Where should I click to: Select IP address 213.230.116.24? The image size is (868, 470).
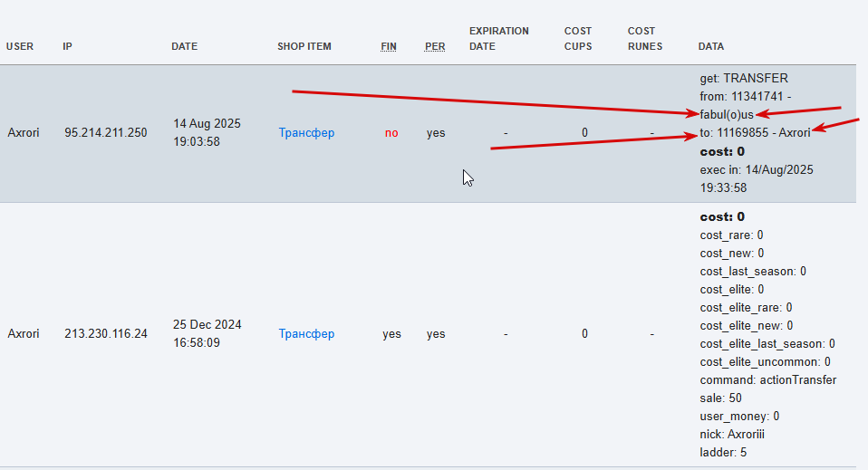coord(106,334)
